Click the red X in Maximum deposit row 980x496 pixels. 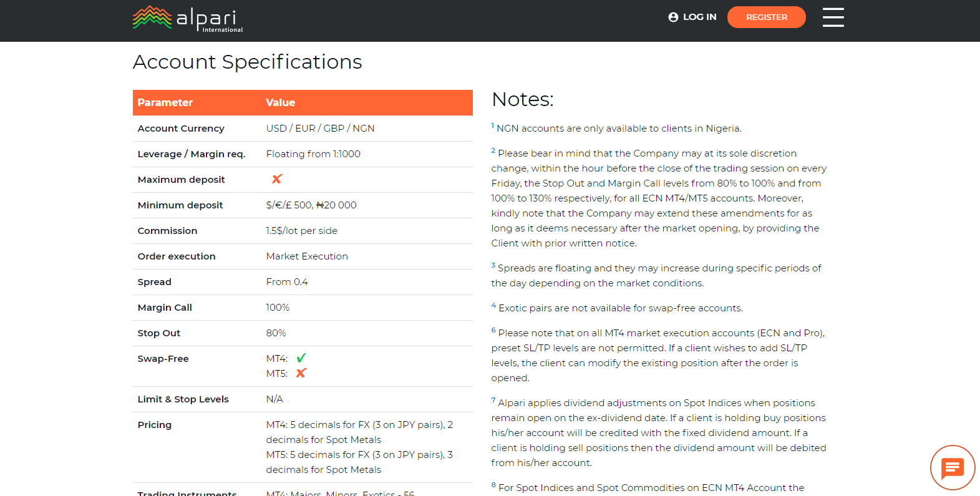(x=277, y=179)
